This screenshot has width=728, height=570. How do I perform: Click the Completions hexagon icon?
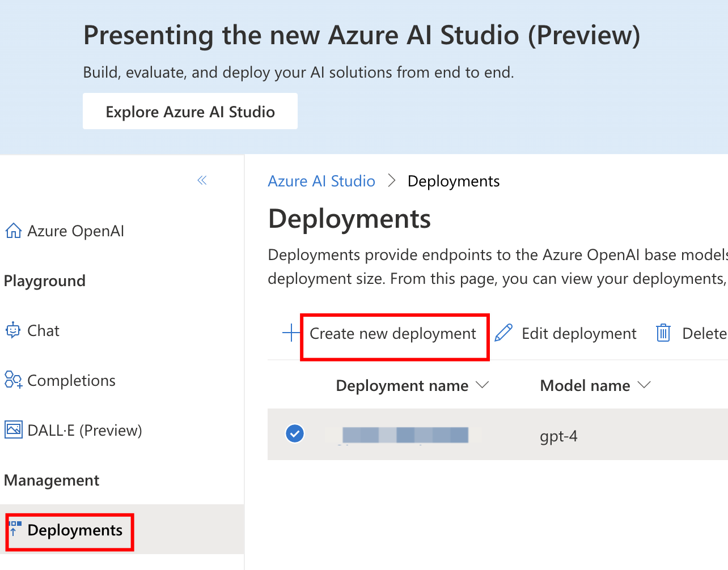pos(13,380)
